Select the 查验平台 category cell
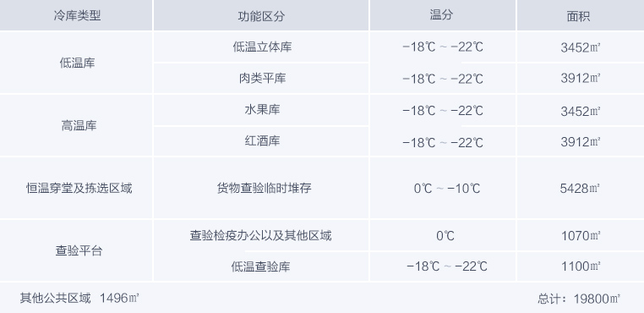Image resolution: width=644 pixels, height=313 pixels. tap(76, 250)
